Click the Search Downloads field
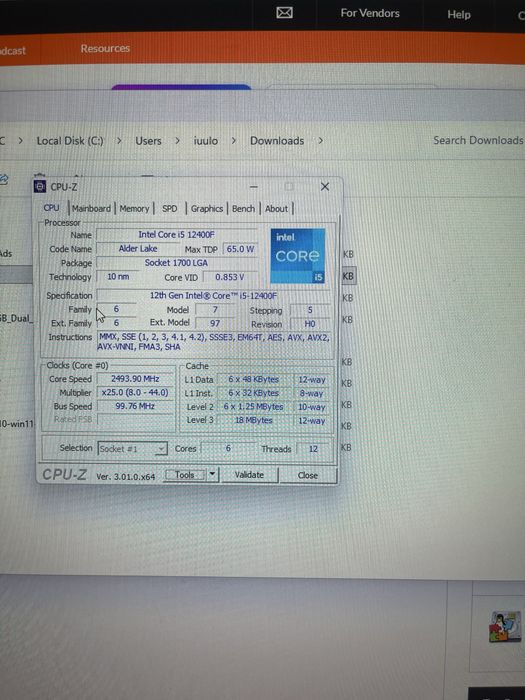The image size is (525, 700). [478, 140]
